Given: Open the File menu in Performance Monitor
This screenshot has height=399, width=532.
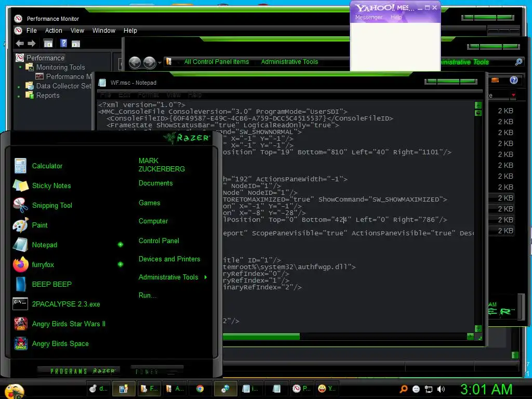Looking at the screenshot, I should click(x=32, y=31).
